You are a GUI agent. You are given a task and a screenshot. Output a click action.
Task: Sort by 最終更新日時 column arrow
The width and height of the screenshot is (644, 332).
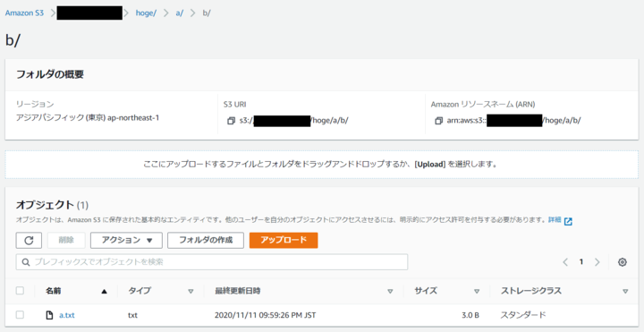point(390,292)
